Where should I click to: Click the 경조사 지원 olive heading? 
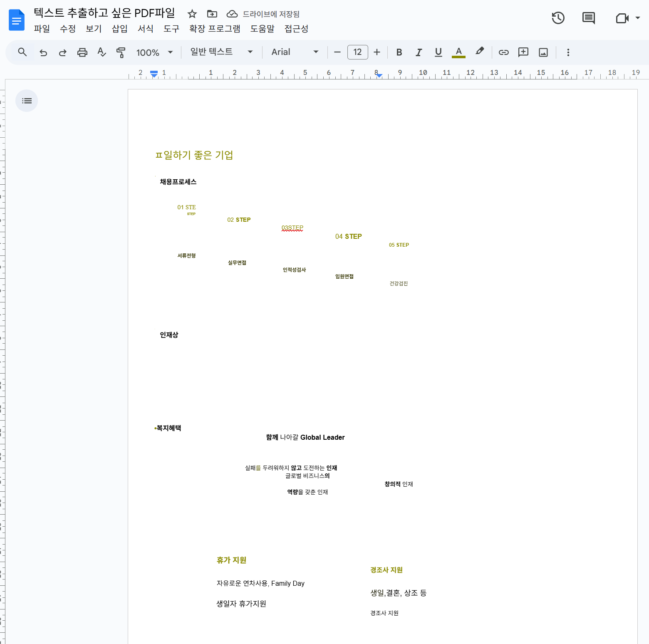coord(386,570)
